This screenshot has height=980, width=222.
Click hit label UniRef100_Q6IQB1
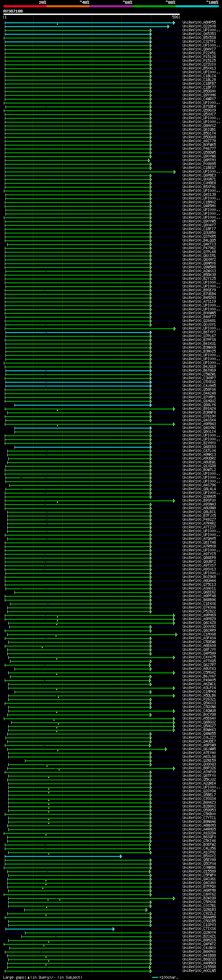(199, 130)
